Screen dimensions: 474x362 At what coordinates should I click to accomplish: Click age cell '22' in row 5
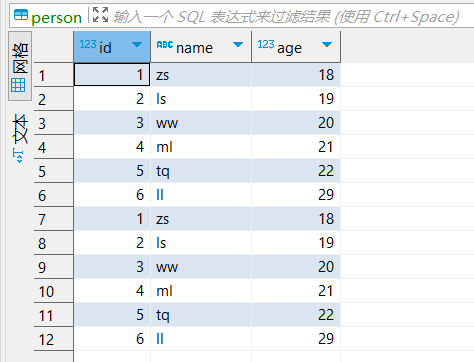(296, 171)
